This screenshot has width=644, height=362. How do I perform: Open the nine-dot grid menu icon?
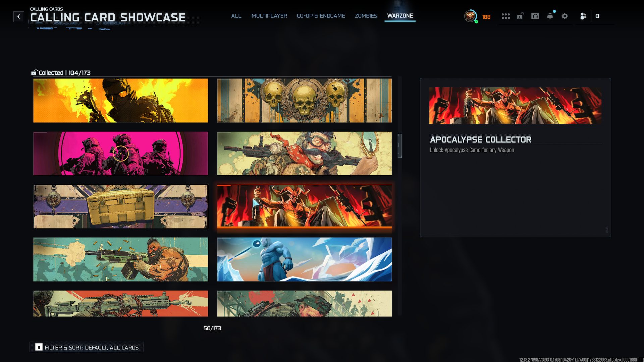click(506, 16)
